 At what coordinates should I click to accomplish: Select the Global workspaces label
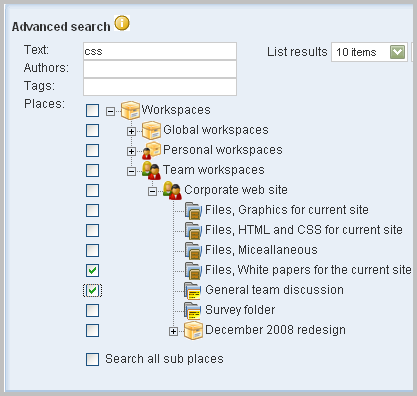(x=216, y=130)
